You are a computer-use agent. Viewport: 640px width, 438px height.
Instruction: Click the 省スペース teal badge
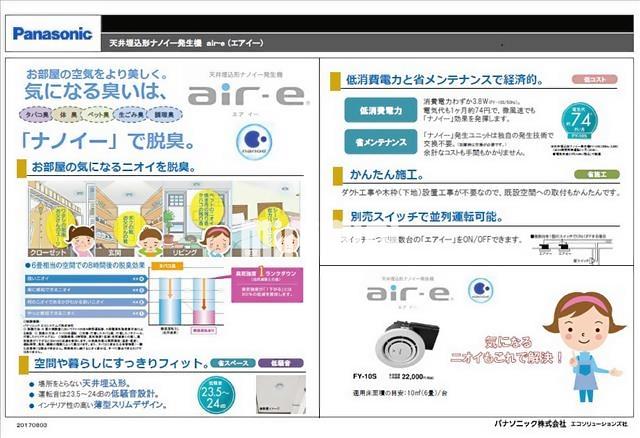(233, 363)
